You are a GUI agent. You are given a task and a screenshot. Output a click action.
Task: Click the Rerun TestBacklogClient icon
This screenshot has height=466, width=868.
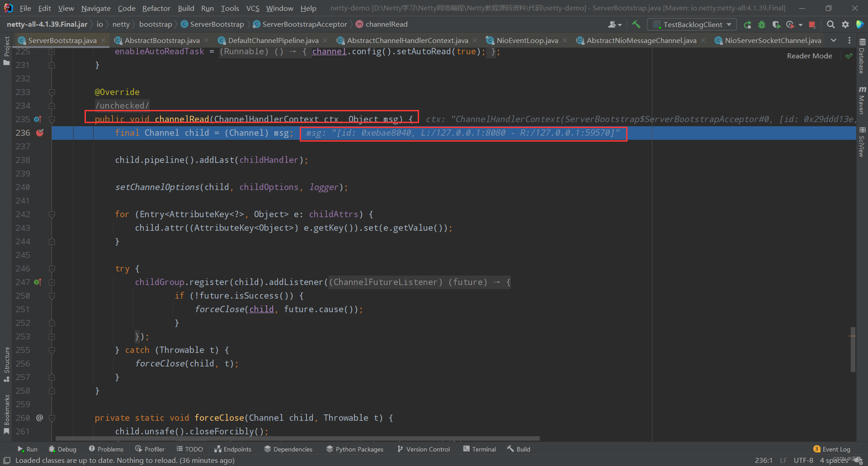click(x=747, y=24)
